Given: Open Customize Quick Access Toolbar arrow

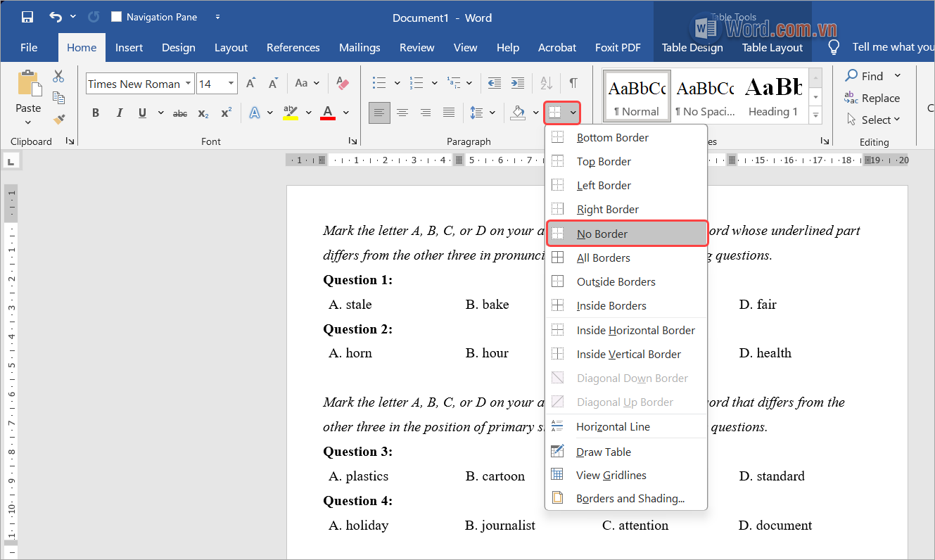Looking at the screenshot, I should (x=217, y=17).
